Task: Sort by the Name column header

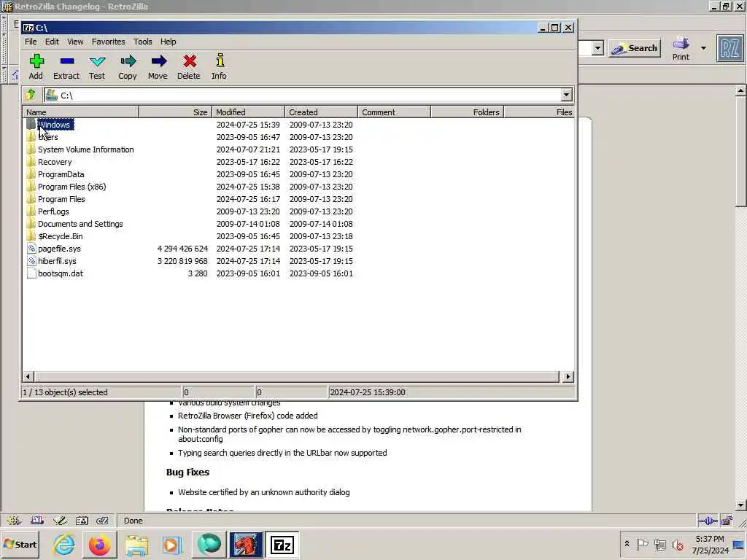Action: 80,112
